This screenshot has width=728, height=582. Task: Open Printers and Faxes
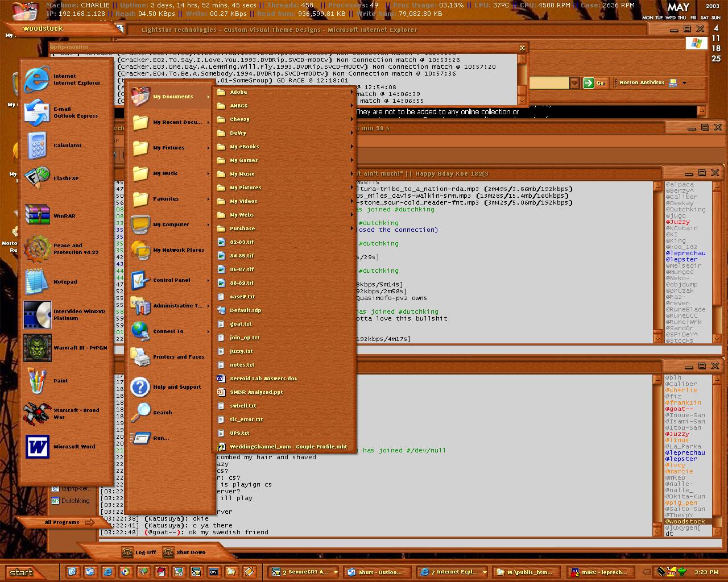171,357
